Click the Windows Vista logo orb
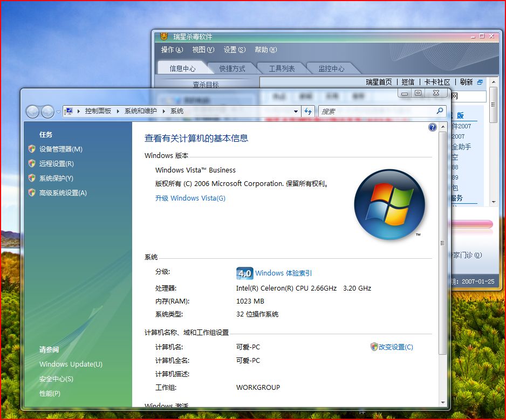Image resolution: width=506 pixels, height=420 pixels. point(389,204)
